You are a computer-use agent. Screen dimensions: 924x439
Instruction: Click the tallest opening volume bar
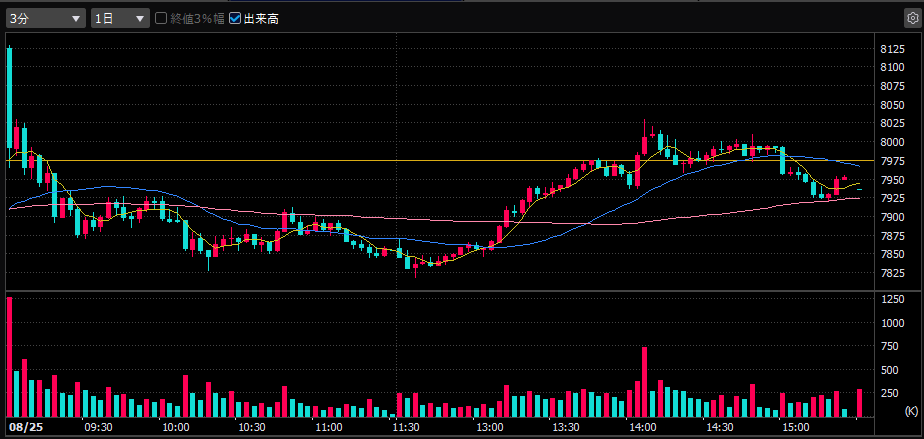click(9, 357)
